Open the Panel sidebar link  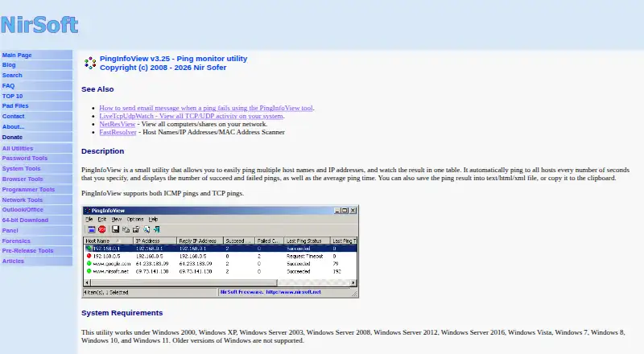click(10, 231)
